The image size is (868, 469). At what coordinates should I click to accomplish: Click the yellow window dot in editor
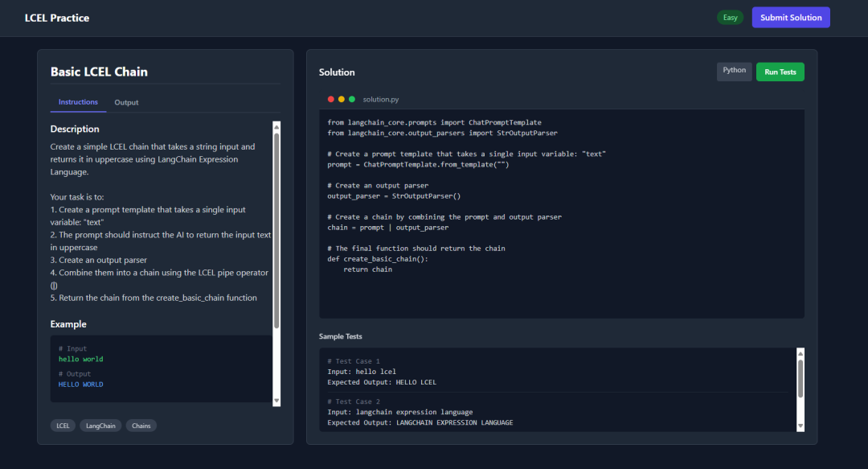point(342,99)
